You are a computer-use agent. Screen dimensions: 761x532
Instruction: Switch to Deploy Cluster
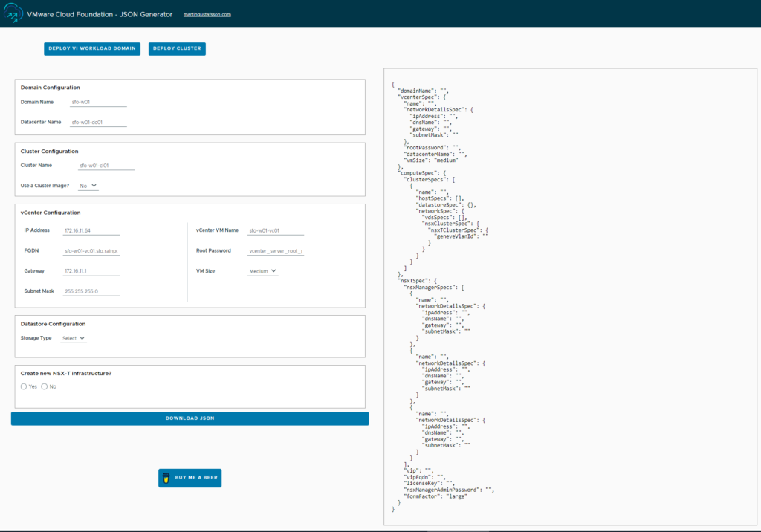coord(177,48)
